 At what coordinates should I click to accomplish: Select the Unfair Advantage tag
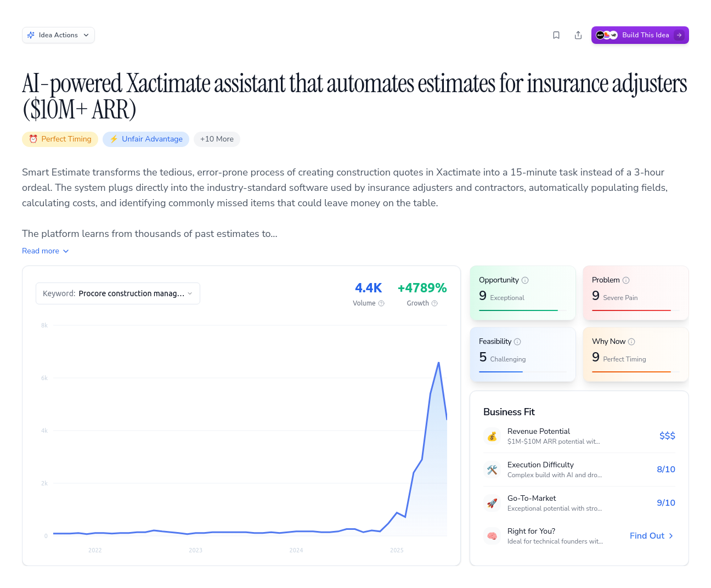pos(146,139)
